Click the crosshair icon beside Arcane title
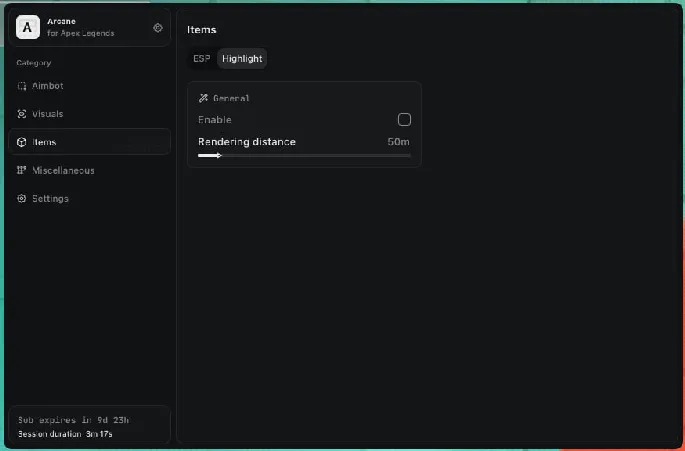The image size is (685, 451). click(x=158, y=28)
